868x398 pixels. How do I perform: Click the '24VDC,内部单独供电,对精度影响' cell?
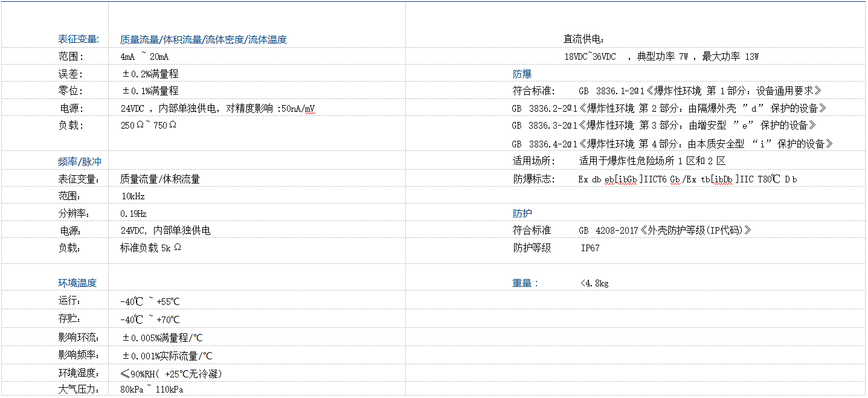tap(218, 109)
